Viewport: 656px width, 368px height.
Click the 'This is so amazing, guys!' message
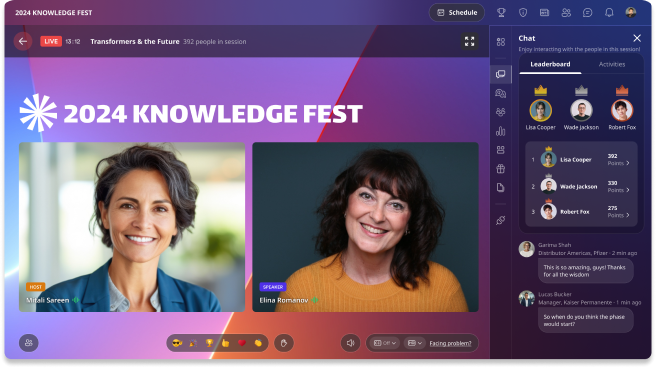pyautogui.click(x=585, y=271)
